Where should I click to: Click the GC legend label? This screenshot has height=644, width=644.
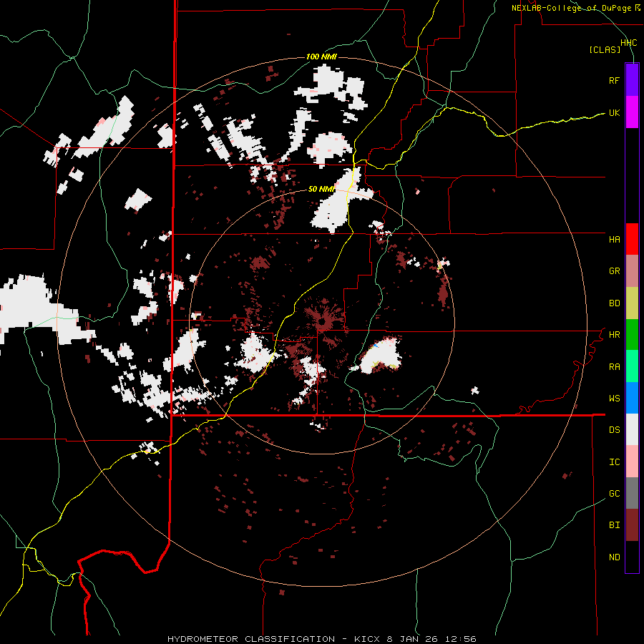click(615, 494)
